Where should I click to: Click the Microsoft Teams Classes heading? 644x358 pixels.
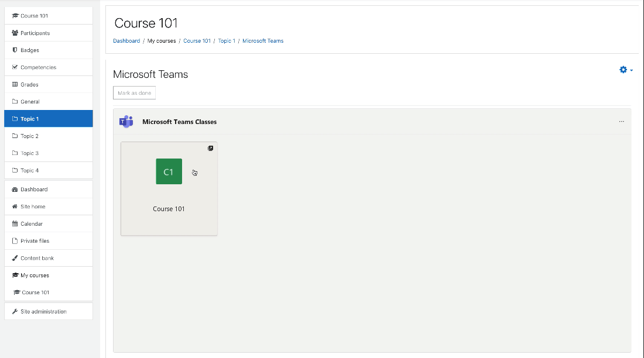(180, 122)
